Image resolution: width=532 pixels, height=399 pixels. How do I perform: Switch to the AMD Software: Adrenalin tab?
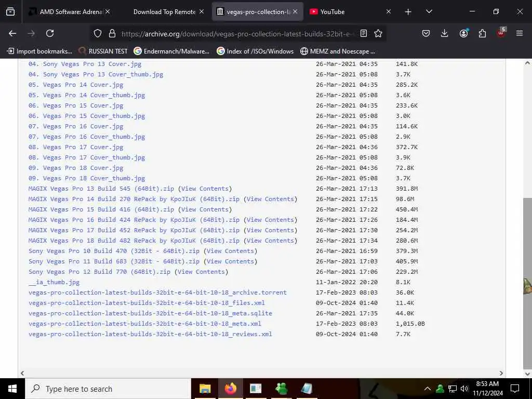tap(70, 11)
